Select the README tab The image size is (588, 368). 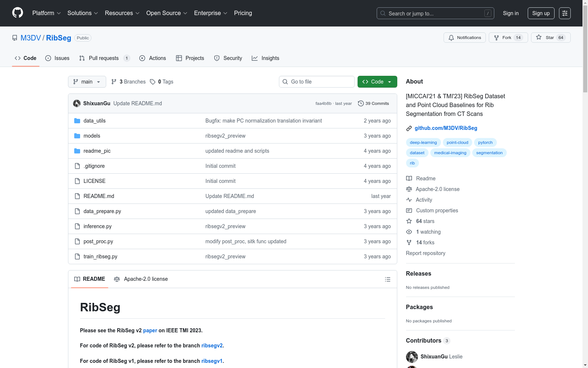coord(90,279)
